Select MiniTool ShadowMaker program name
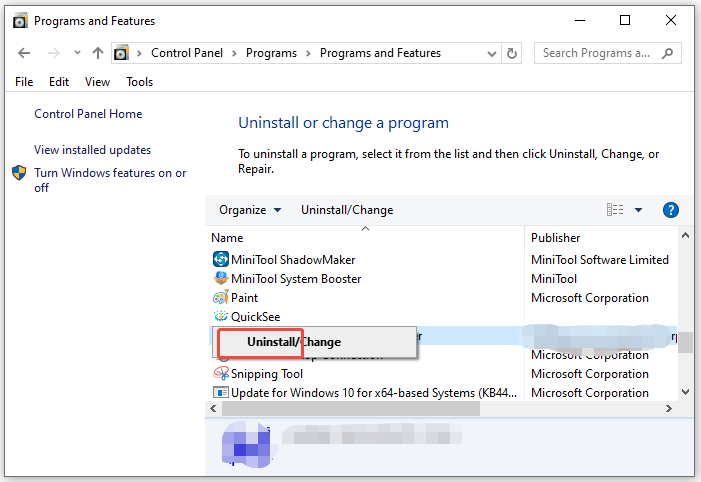 pyautogui.click(x=293, y=260)
